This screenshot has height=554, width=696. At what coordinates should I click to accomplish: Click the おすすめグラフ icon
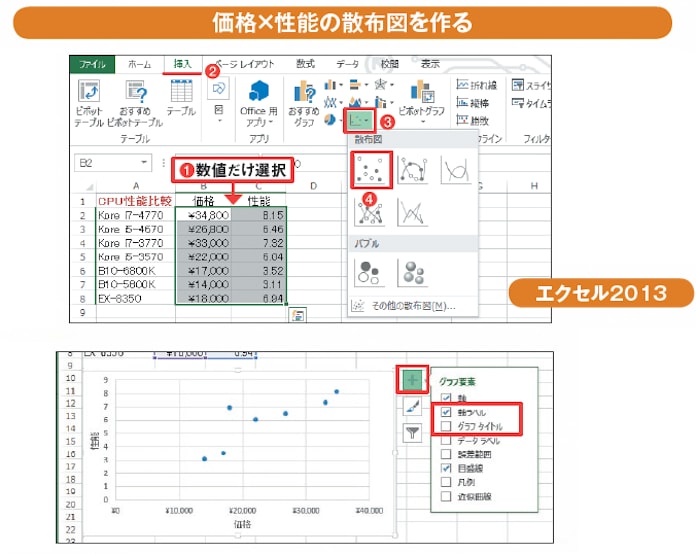pyautogui.click(x=304, y=103)
